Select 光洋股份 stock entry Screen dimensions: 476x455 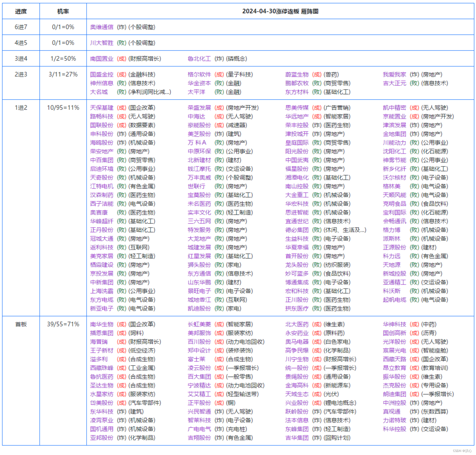point(394,342)
